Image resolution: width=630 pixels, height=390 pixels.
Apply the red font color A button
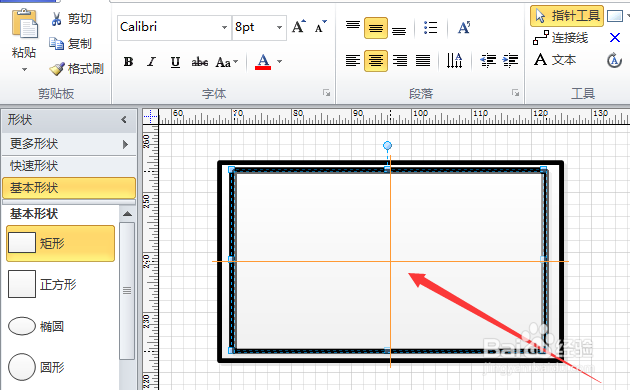click(263, 62)
